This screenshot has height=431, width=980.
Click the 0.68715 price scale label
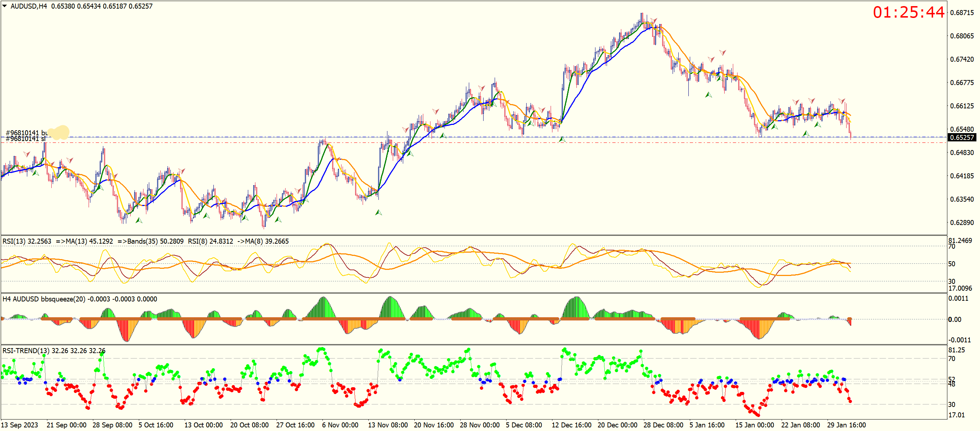(x=962, y=13)
